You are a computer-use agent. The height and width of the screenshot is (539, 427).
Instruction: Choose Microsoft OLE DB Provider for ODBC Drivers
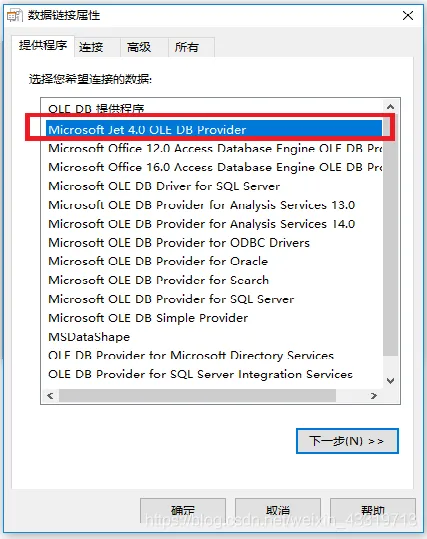179,243
